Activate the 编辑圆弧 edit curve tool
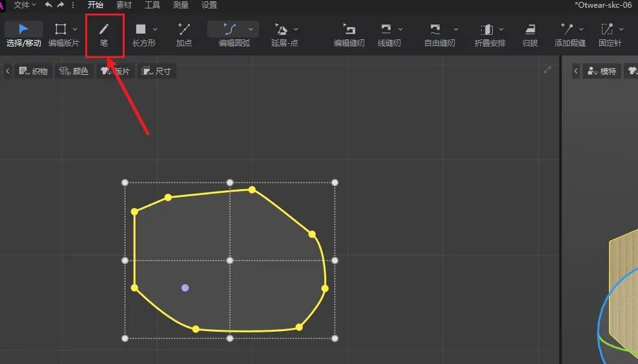 [x=231, y=35]
